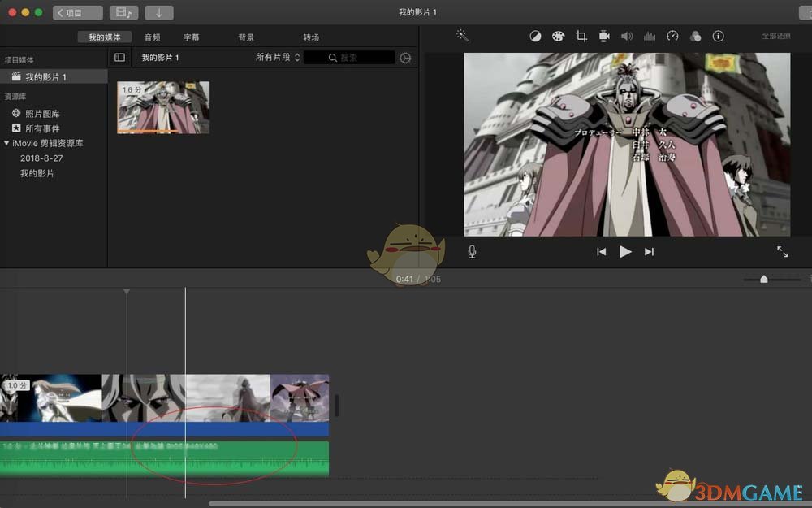Click the timeline horizontal scrollbar
This screenshot has width=812, height=508.
(510, 503)
